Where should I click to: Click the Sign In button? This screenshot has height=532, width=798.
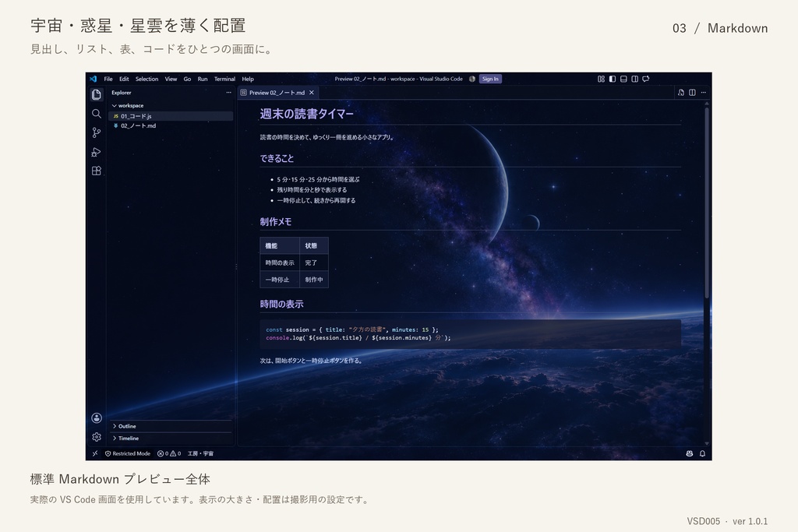click(x=490, y=79)
